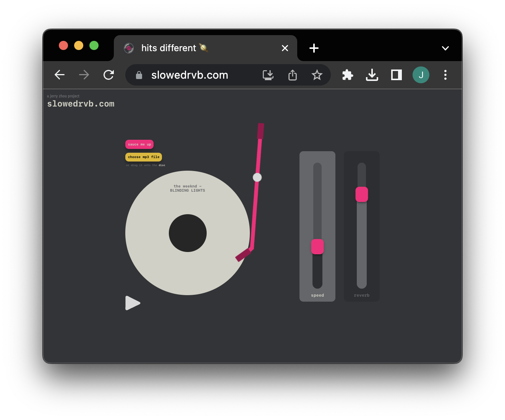Click the install site icon in address bar
Image resolution: width=505 pixels, height=420 pixels.
point(268,75)
